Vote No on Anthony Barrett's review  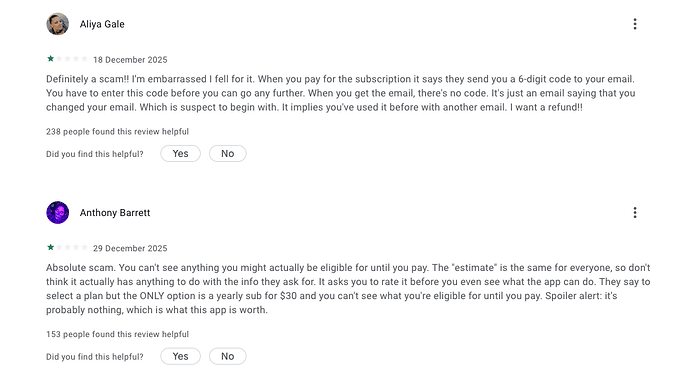(x=228, y=356)
